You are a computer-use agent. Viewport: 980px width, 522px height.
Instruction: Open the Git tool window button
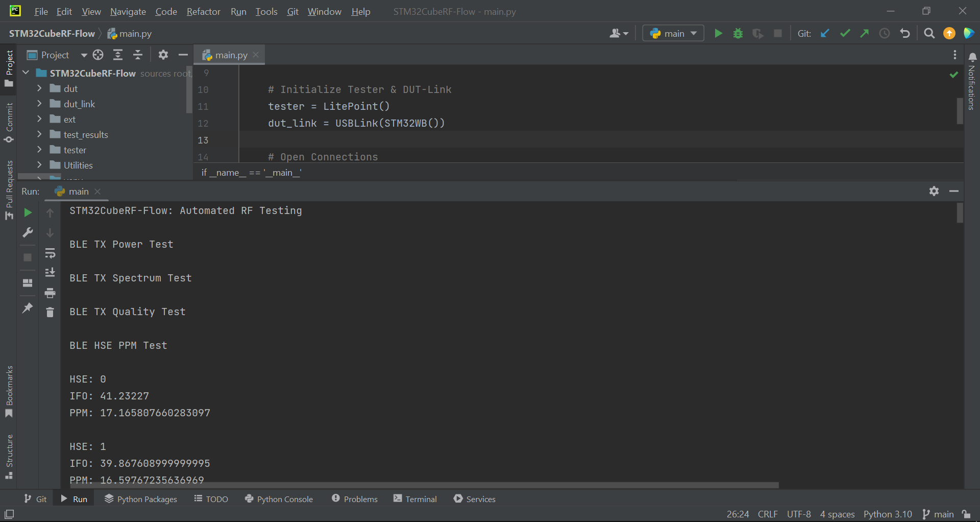coord(36,499)
